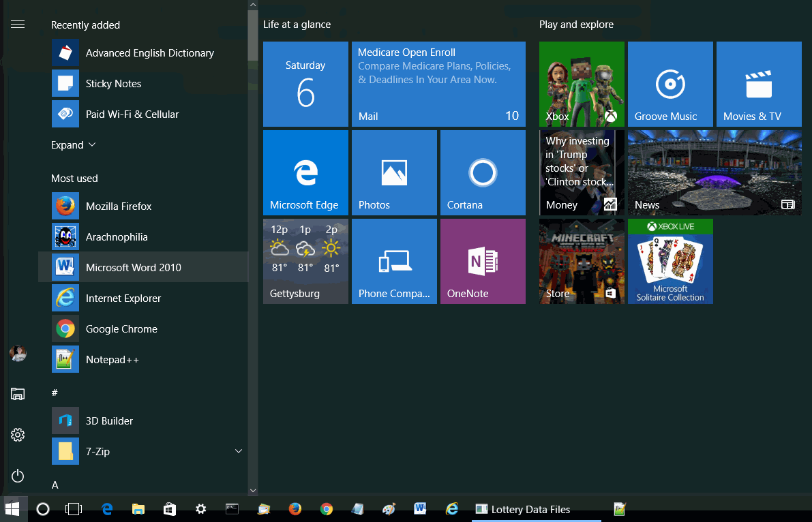Open Command Prompt from the taskbar
This screenshot has height=522, width=812.
coord(232,509)
